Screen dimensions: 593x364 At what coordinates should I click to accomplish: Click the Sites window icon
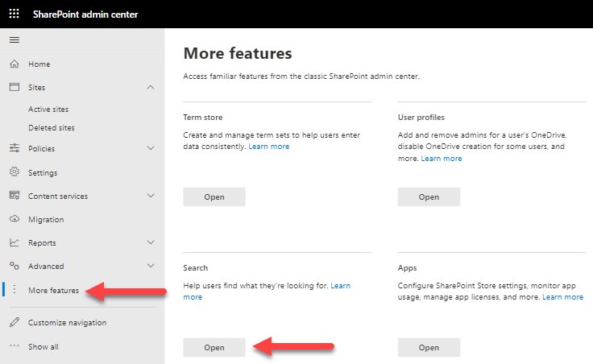tap(15, 87)
